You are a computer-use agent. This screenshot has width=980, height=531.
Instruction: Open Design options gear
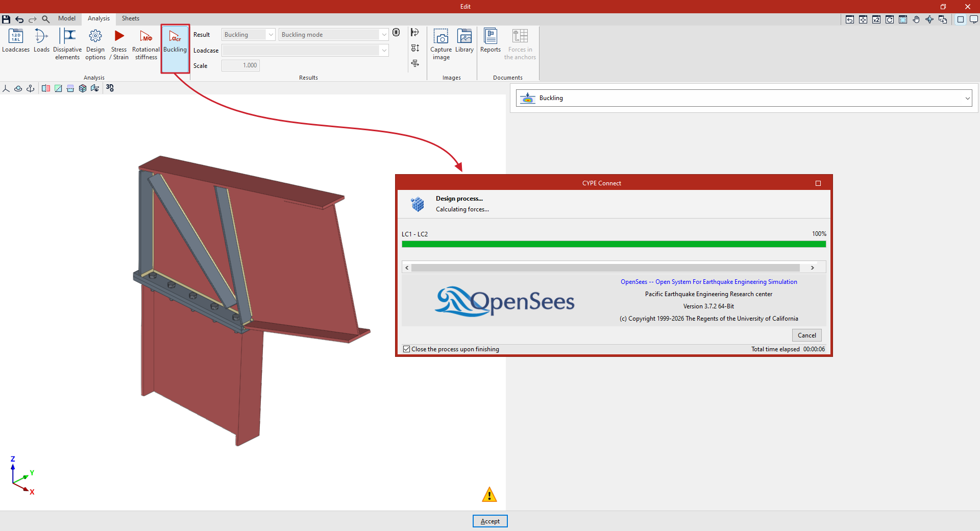tap(95, 45)
